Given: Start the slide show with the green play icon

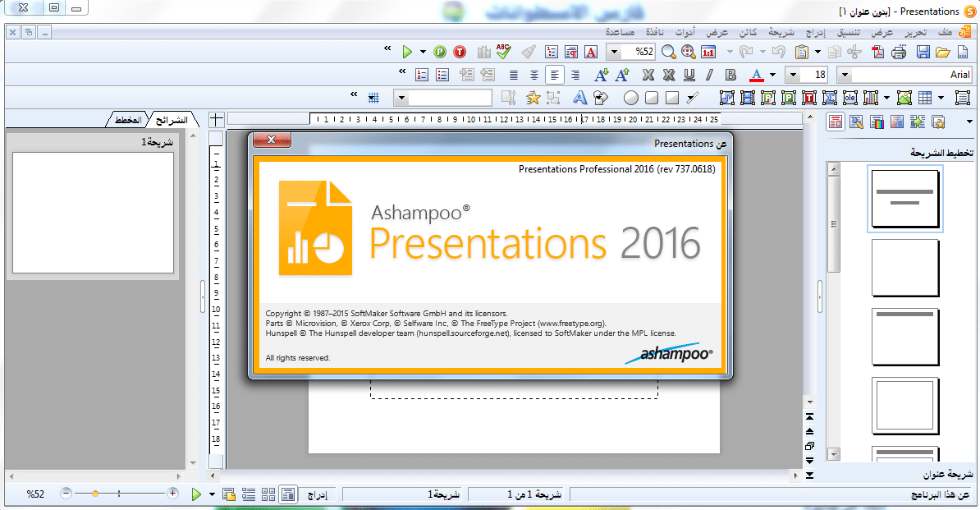Looking at the screenshot, I should coord(407,52).
